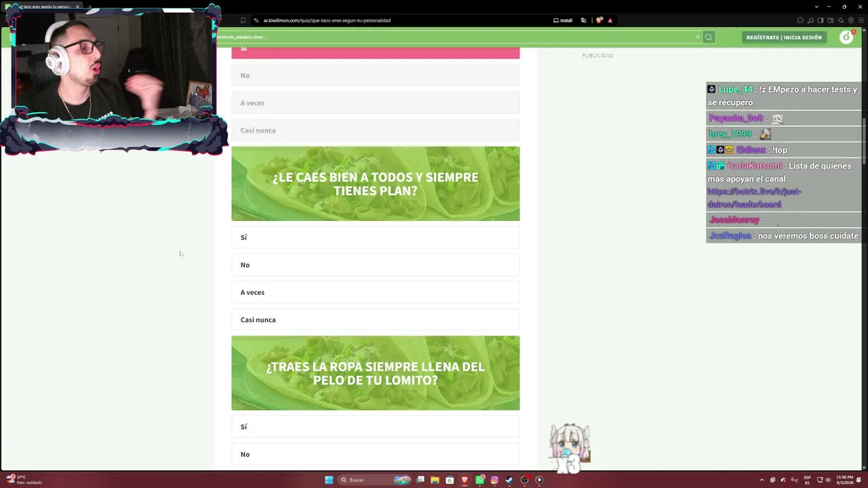Click the site search magnifier icon
Image resolution: width=868 pixels, height=488 pixels.
point(709,37)
